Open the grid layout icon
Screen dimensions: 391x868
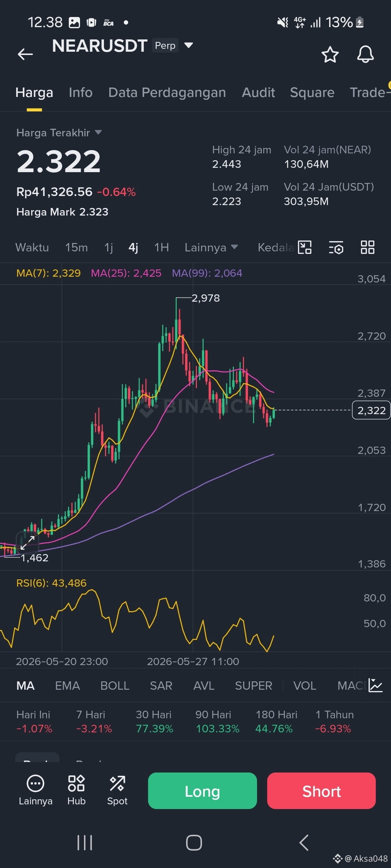[367, 247]
